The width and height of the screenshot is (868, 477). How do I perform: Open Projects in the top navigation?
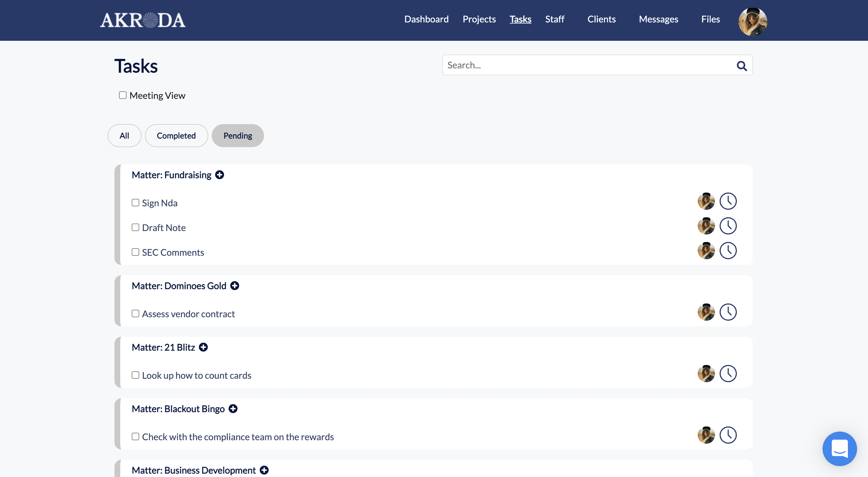479,19
